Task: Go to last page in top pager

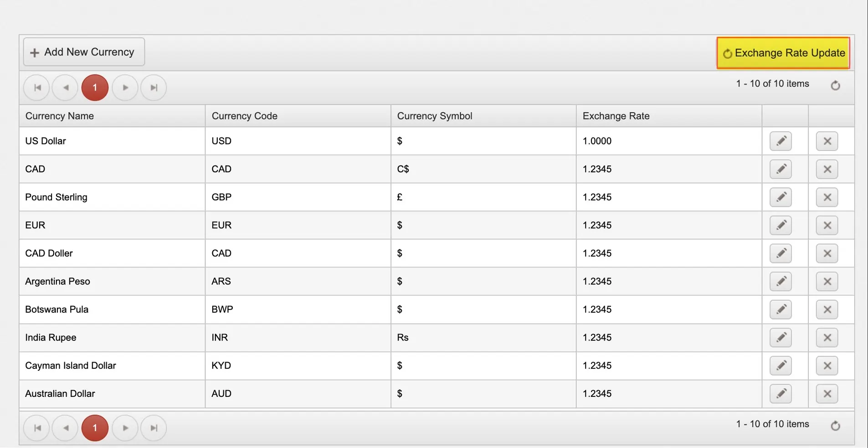Action: tap(154, 88)
